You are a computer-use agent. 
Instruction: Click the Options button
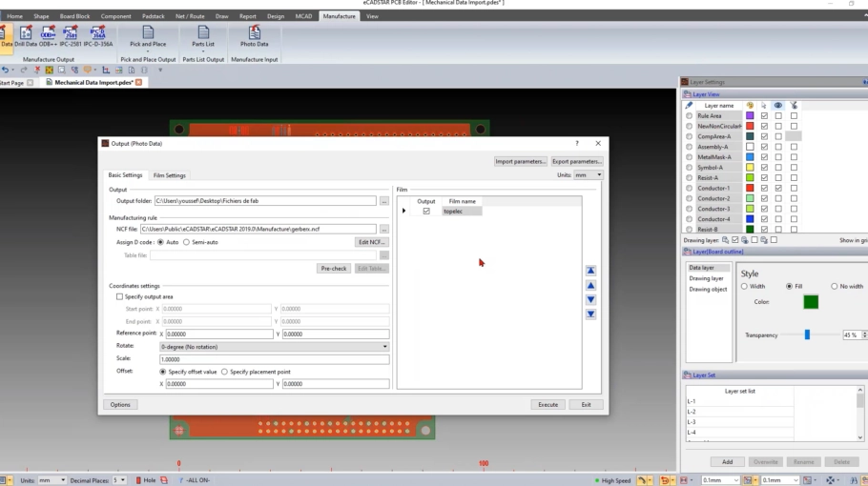click(x=120, y=405)
